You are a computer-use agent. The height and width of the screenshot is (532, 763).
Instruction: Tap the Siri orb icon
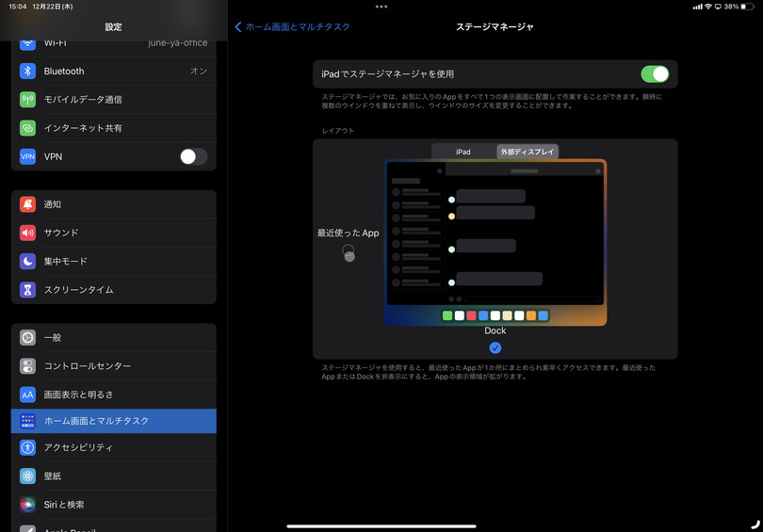pos(27,505)
